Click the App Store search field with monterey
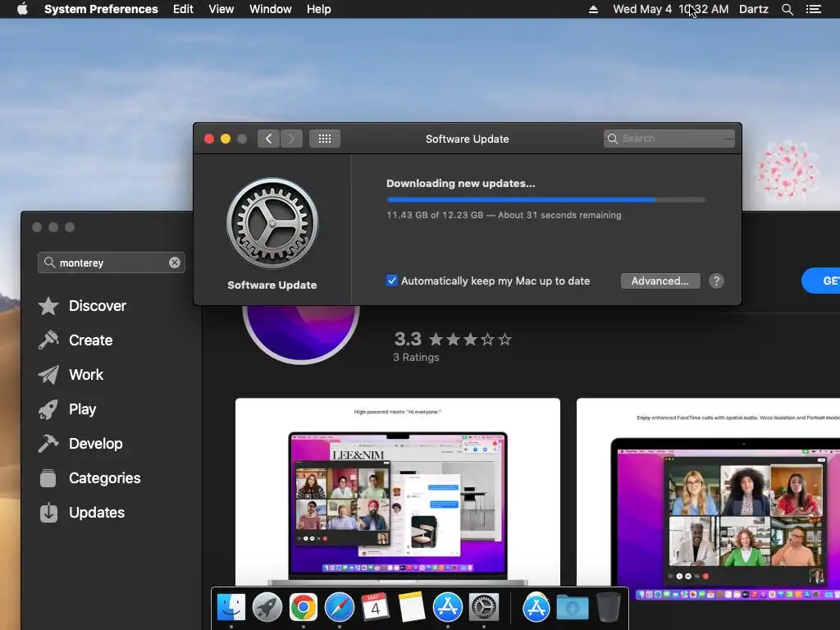Screen dimensions: 840x630 pos(112,262)
